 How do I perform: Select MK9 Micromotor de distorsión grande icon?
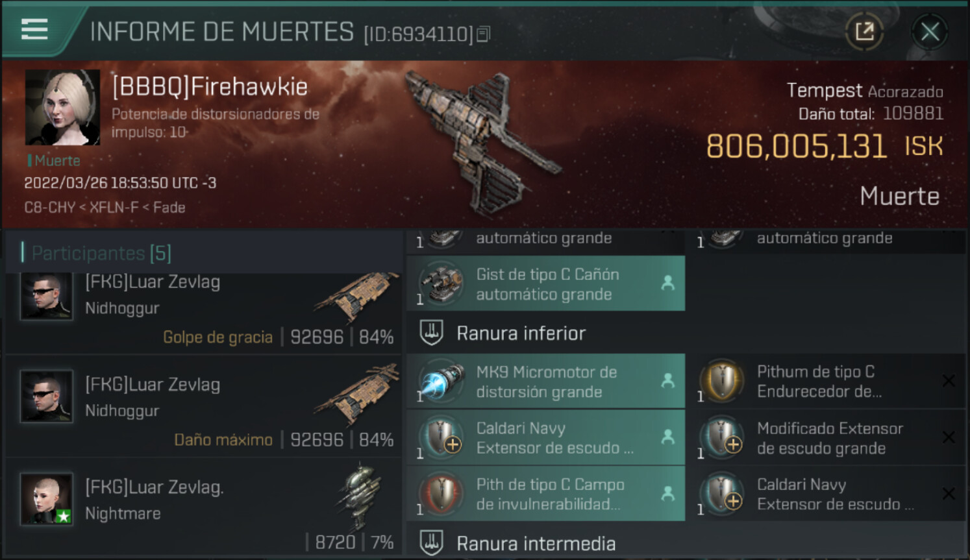pyautogui.click(x=441, y=381)
